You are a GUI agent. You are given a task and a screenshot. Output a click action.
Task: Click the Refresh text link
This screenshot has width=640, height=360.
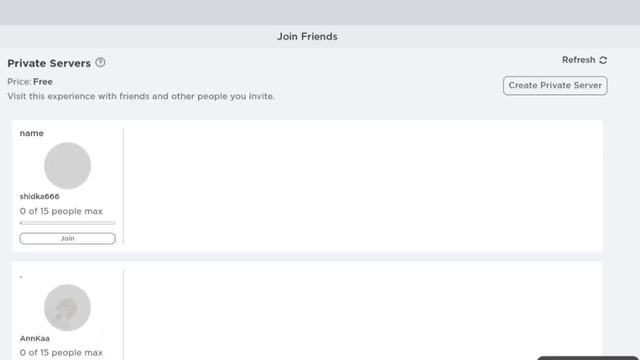(578, 60)
